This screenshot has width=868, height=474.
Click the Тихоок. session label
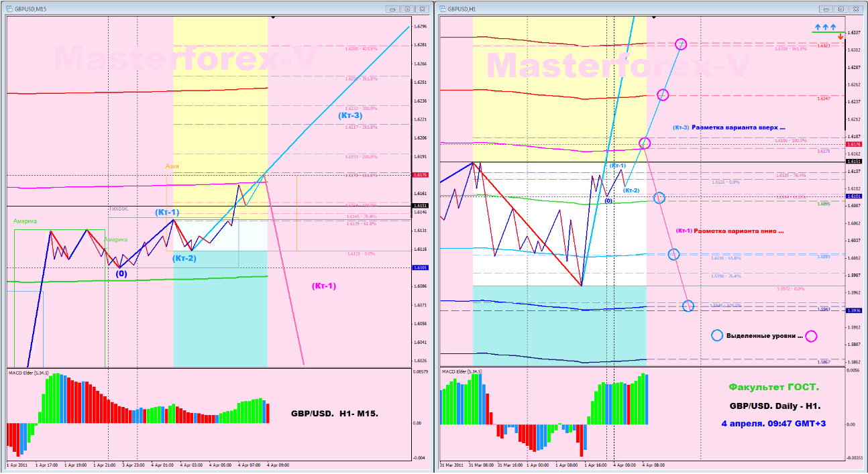[118, 209]
